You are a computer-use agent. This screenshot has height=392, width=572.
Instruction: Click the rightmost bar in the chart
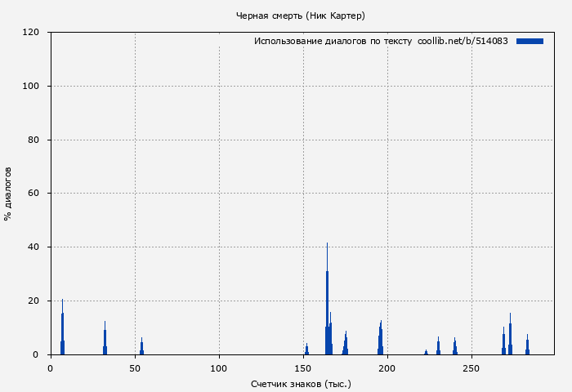click(527, 346)
